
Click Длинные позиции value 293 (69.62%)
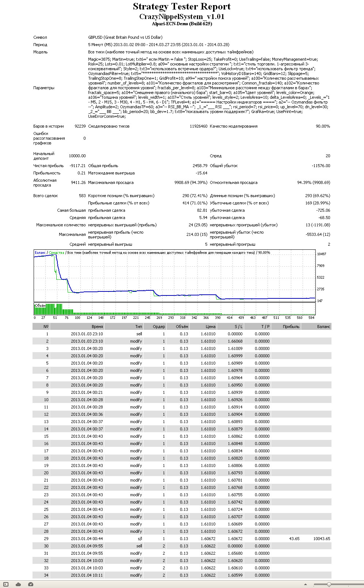pos(318,196)
